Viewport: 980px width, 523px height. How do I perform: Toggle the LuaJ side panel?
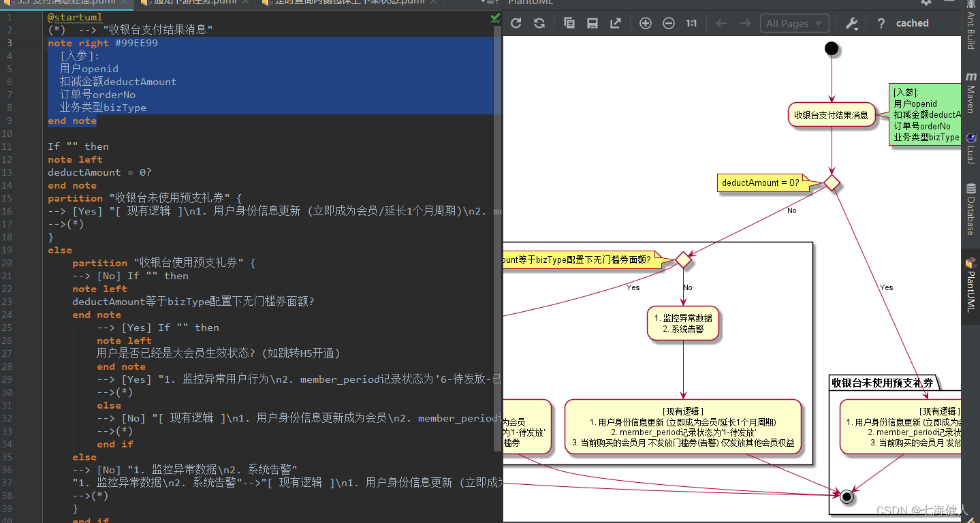tap(970, 150)
